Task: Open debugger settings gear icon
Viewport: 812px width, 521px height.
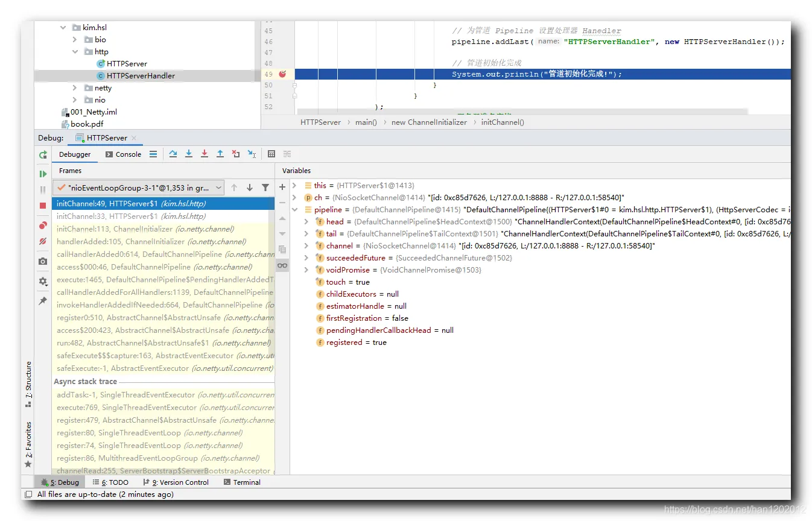Action: click(43, 281)
